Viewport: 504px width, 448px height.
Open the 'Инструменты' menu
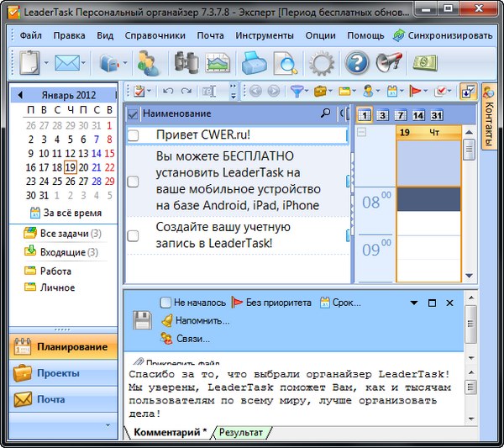[265, 36]
